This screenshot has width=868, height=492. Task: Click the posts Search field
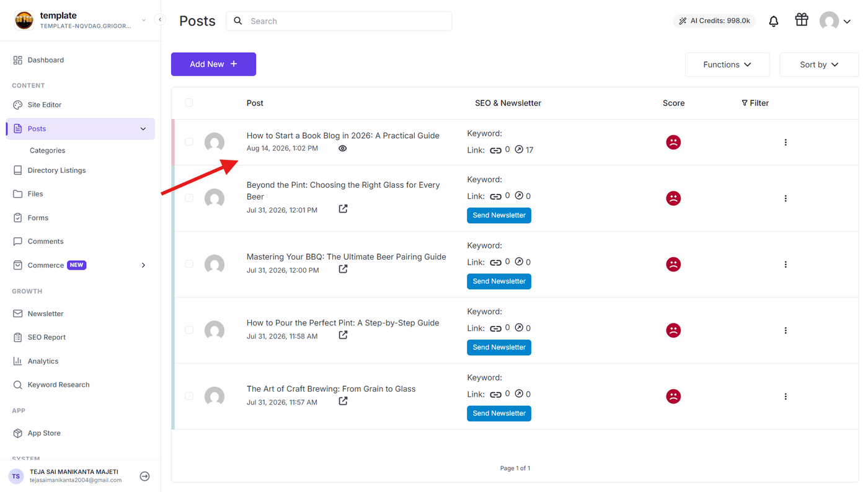pyautogui.click(x=339, y=21)
